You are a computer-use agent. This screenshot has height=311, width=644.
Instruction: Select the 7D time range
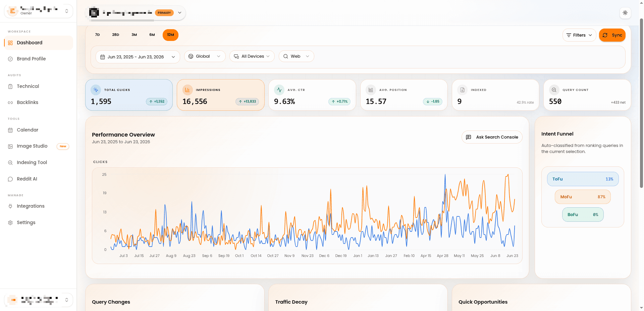pos(97,35)
